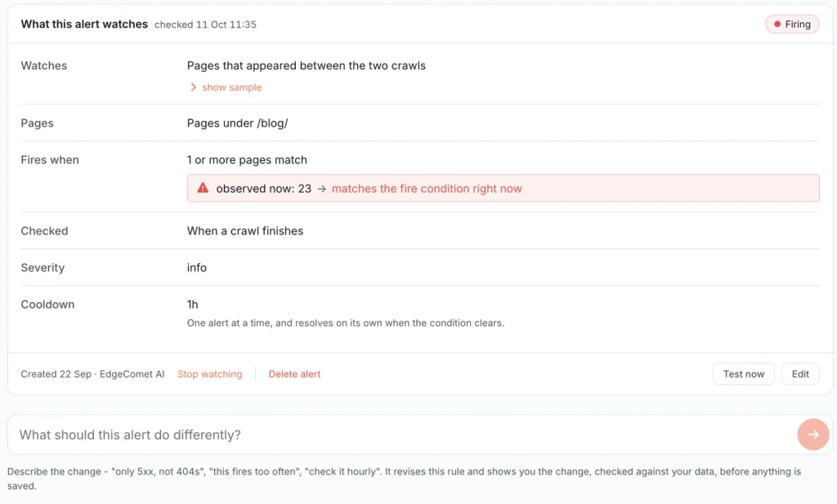Click the Edit button

[x=800, y=374]
